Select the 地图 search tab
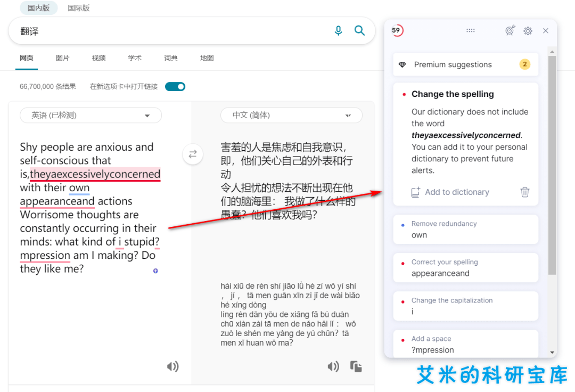Viewport: 575px width, 392px height. tap(207, 58)
